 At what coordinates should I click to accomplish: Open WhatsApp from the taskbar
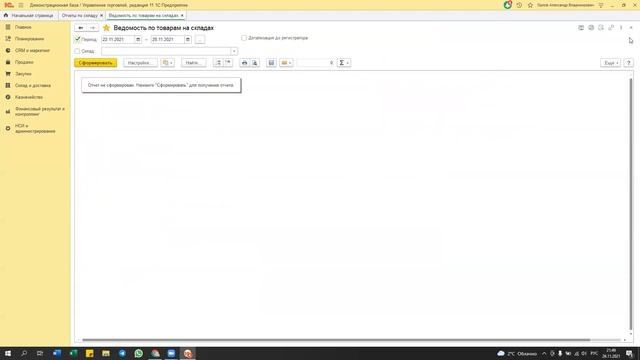tap(139, 353)
